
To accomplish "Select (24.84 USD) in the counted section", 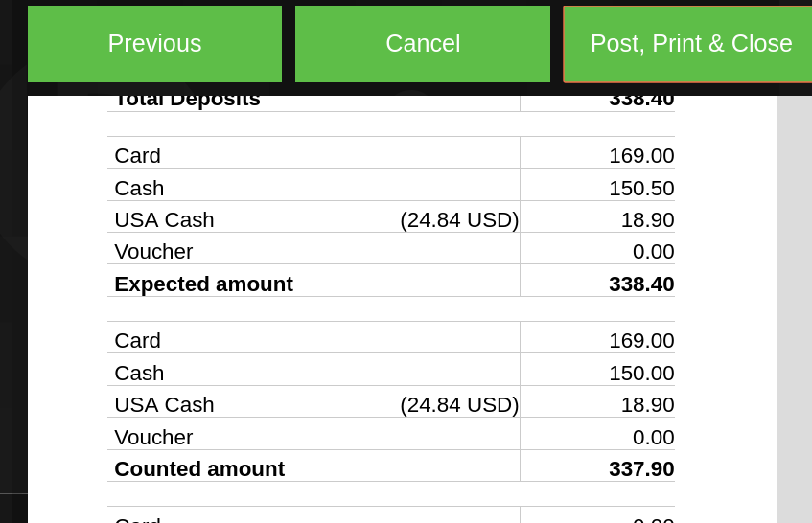I will click(459, 404).
